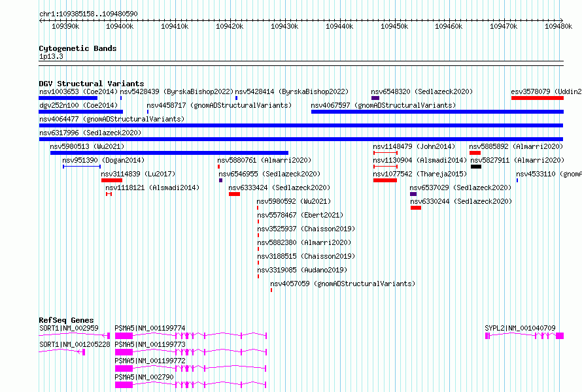Select nsv6333424 (Sedlazeck2020) variant label
Viewport: 582px width, 392px height.
coord(279,188)
